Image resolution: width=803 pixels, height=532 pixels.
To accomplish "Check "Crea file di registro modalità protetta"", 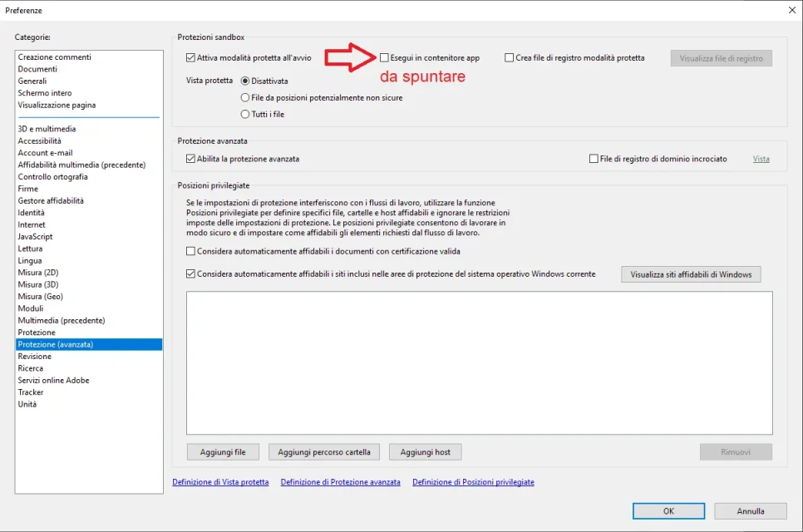I will pyautogui.click(x=508, y=57).
